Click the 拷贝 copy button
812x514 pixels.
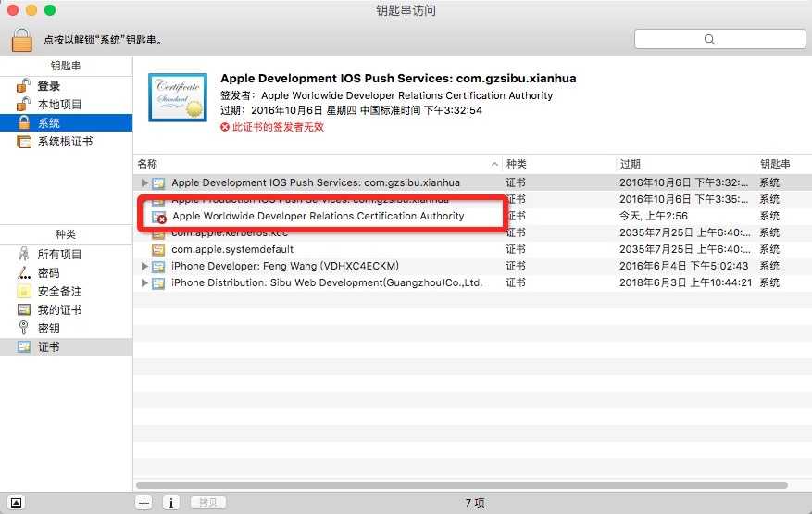click(x=207, y=503)
